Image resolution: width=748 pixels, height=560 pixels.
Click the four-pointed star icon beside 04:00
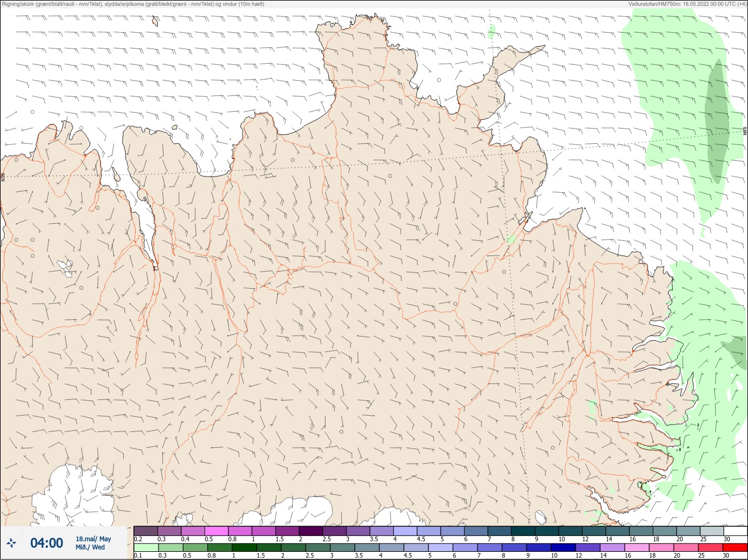tap(11, 543)
